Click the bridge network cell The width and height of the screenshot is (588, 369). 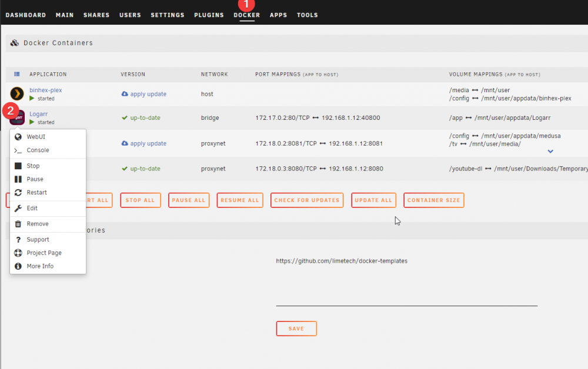pyautogui.click(x=210, y=118)
